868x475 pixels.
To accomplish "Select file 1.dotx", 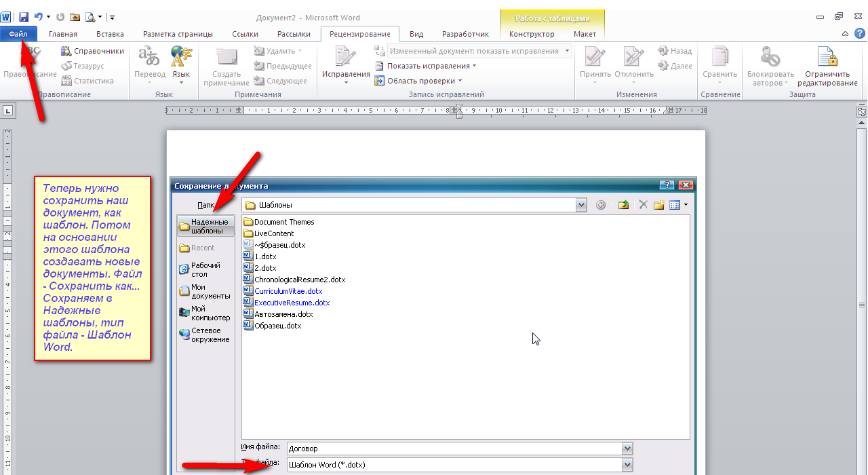I will point(260,256).
